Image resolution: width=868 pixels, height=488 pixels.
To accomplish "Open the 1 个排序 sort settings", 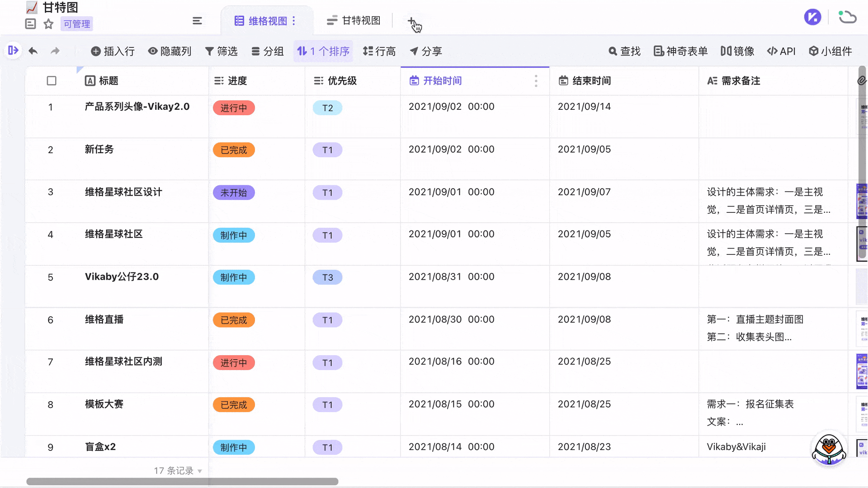I will pos(324,52).
